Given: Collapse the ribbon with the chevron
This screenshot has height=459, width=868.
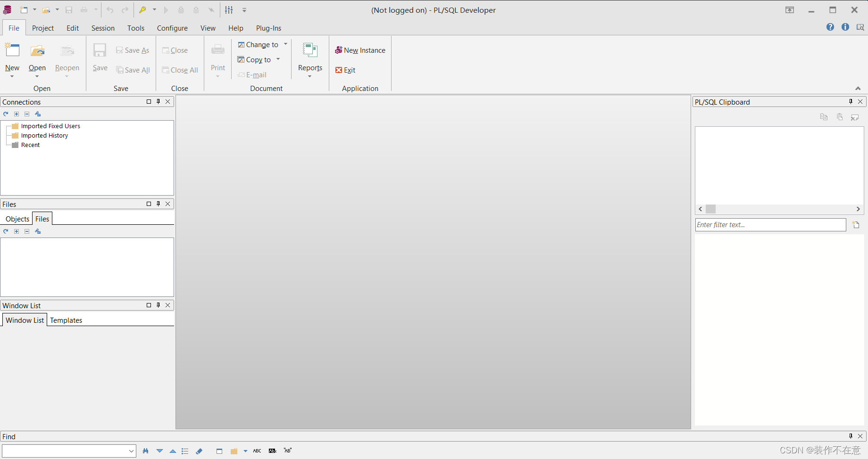Looking at the screenshot, I should [x=858, y=89].
